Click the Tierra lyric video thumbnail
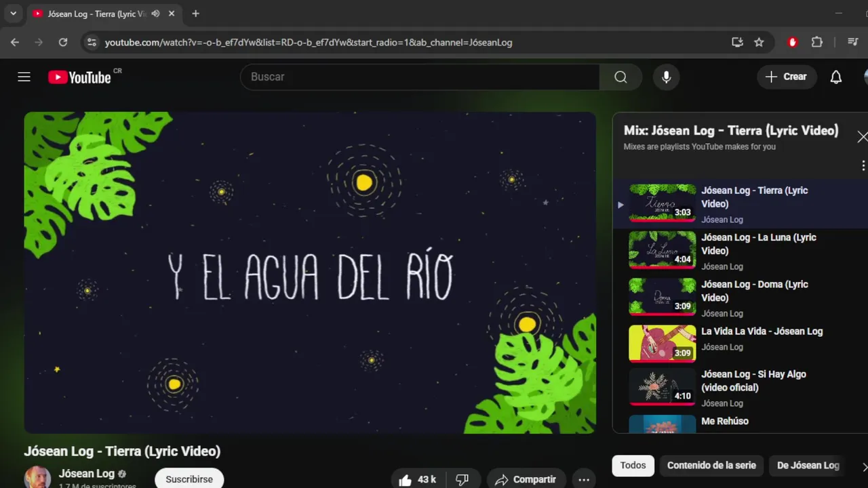Viewport: 868px width, 488px height. coord(663,203)
